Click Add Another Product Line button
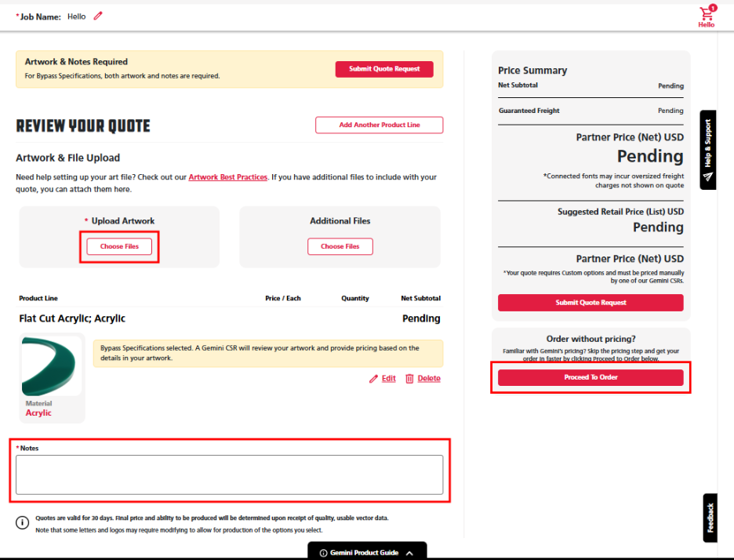This screenshot has width=734, height=560. [x=379, y=125]
